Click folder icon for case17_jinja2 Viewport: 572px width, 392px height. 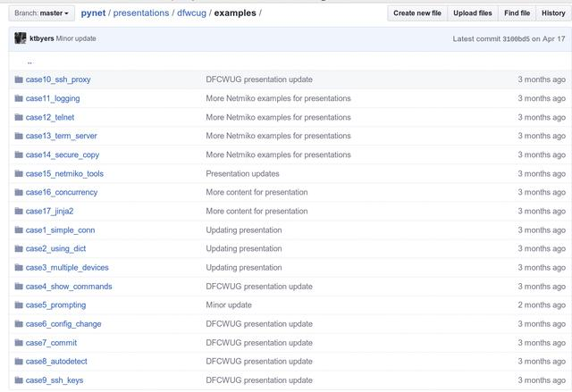19,212
